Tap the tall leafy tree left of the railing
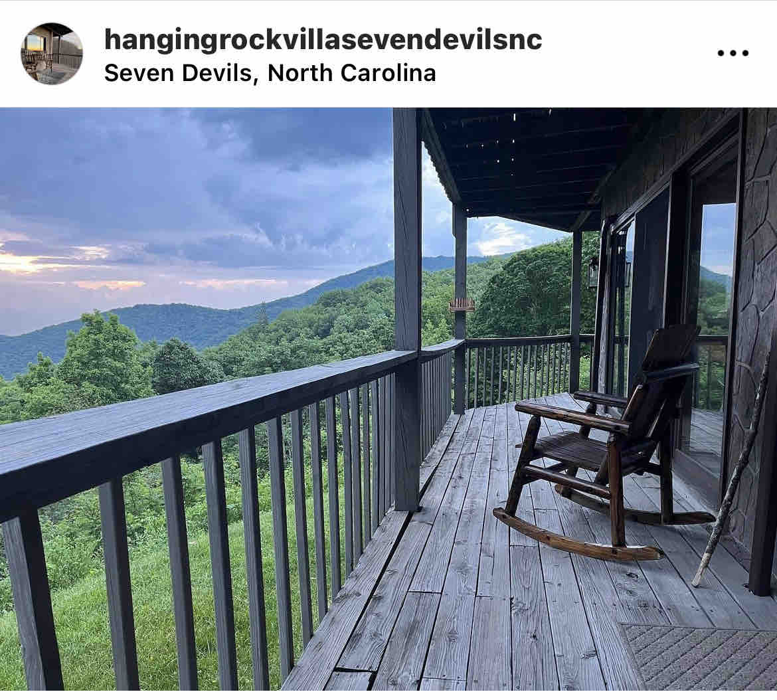The height and width of the screenshot is (700, 777). point(99,357)
